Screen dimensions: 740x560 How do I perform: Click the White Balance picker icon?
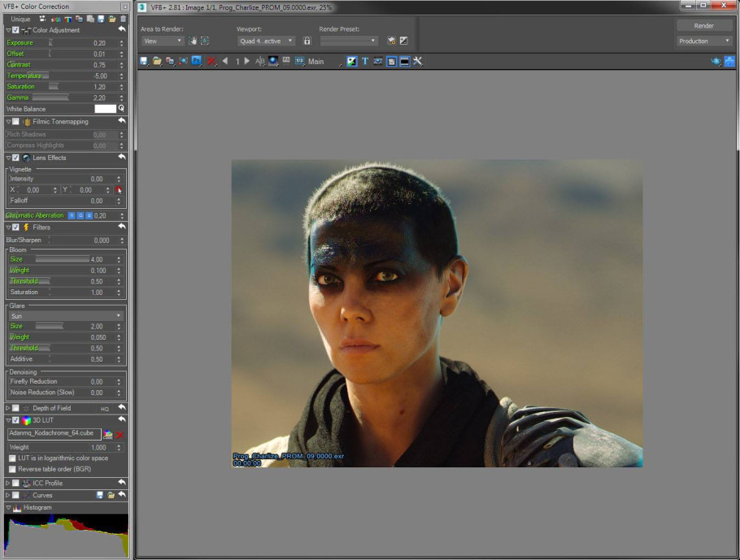[x=122, y=109]
